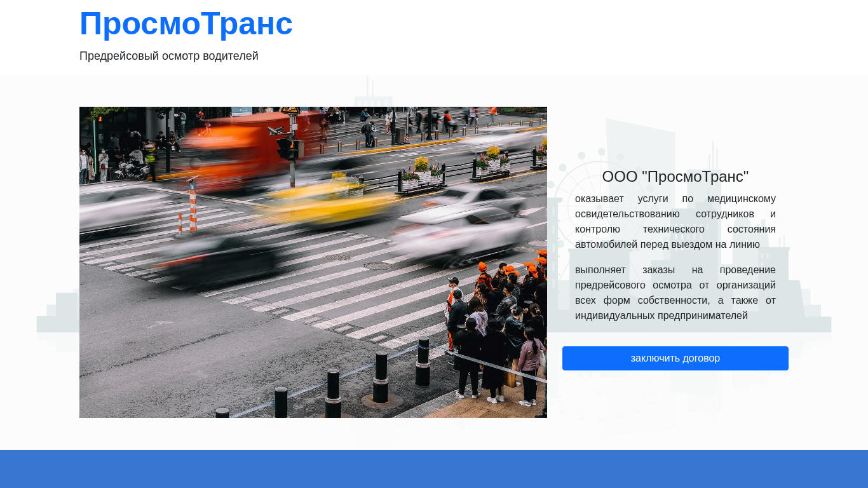Open the blurred street traffic photo

pyautogui.click(x=313, y=262)
